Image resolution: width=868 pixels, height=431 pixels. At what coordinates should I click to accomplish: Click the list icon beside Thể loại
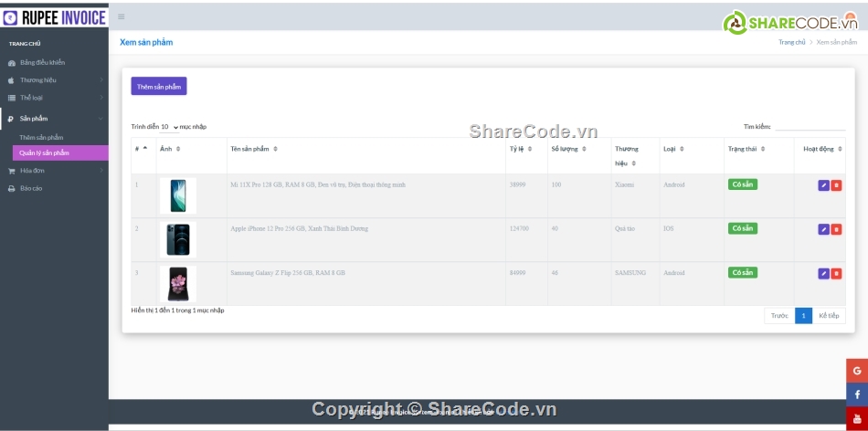coord(12,98)
